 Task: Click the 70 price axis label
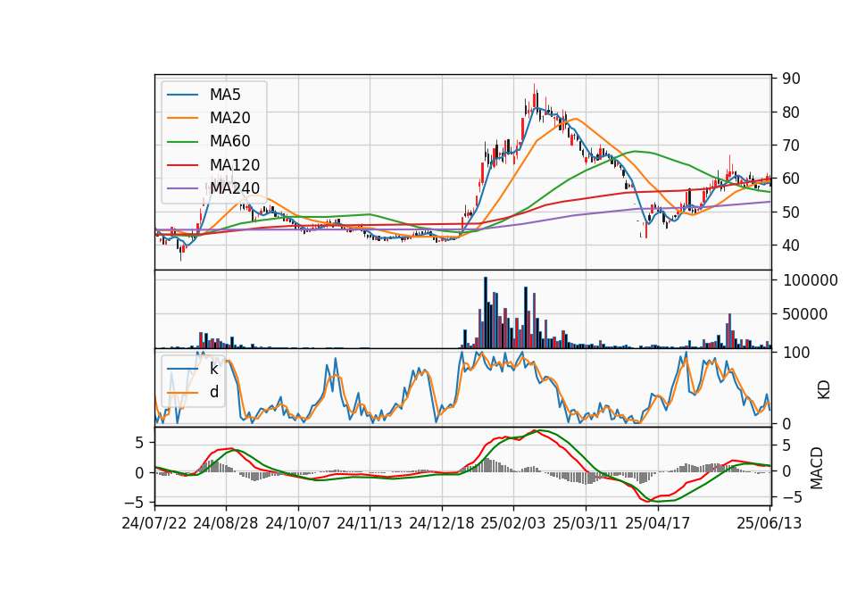(792, 146)
